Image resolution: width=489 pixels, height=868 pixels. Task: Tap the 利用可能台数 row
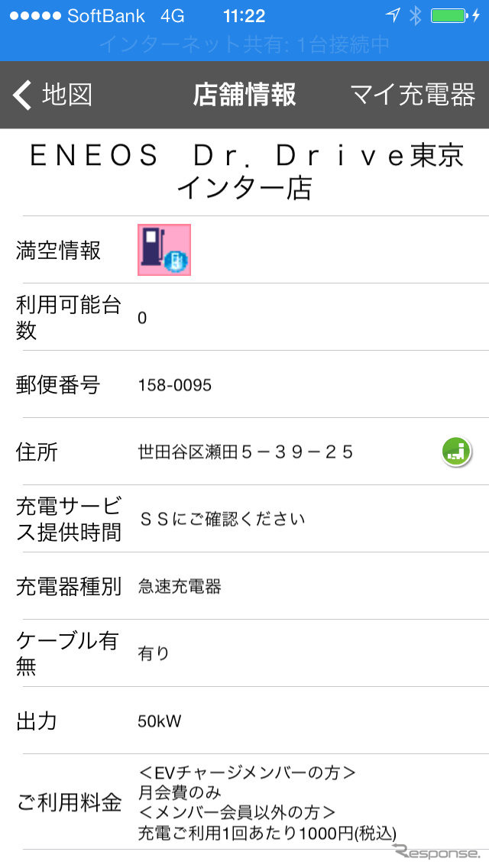(x=244, y=317)
